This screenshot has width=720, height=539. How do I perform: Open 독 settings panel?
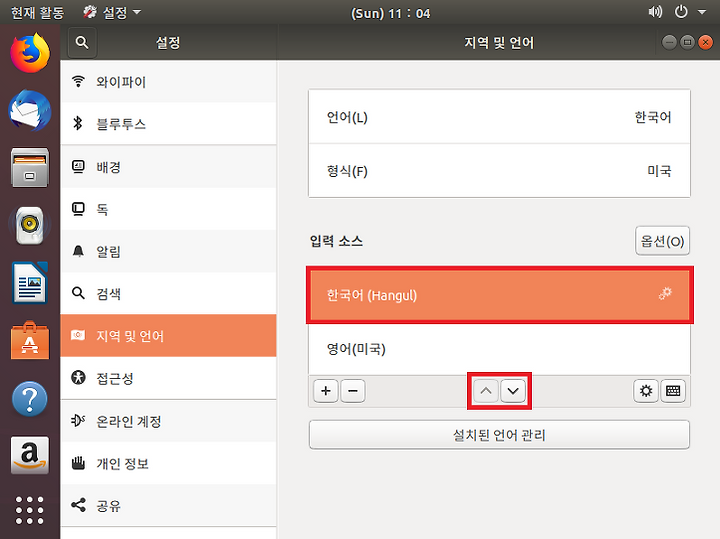[x=169, y=209]
